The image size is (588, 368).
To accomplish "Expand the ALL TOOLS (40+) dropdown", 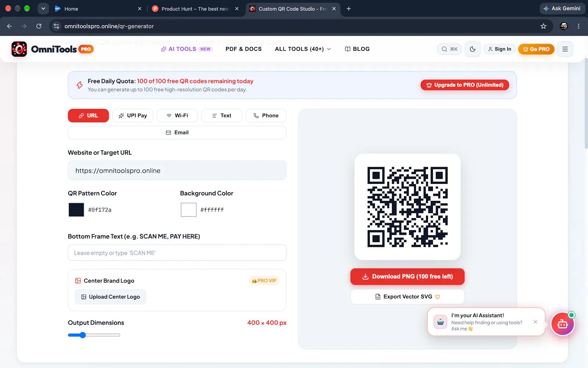I will pos(303,49).
